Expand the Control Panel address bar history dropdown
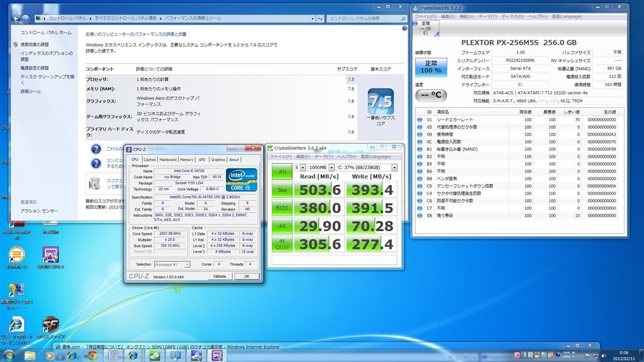Screen dimensions: 644x362 tap(313, 18)
